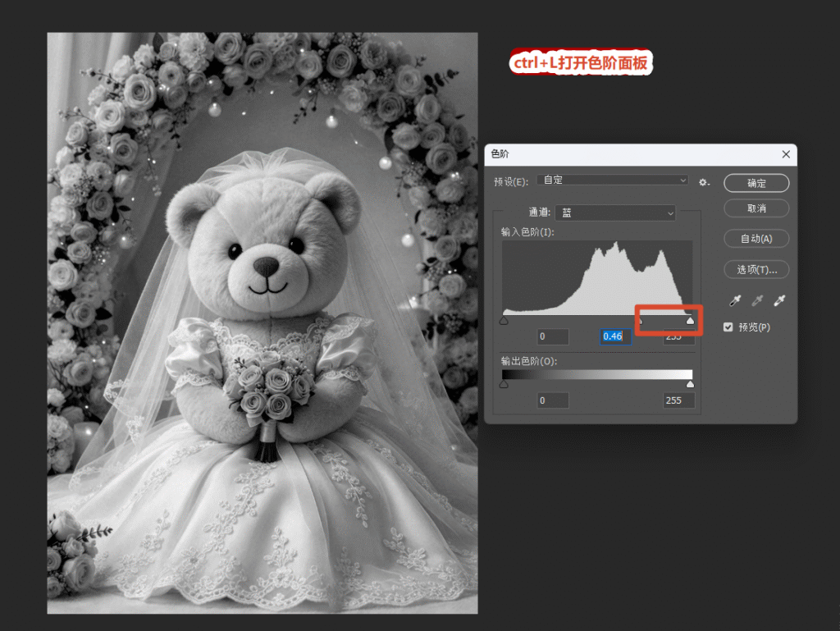Click the input black point slider handle

pyautogui.click(x=504, y=320)
